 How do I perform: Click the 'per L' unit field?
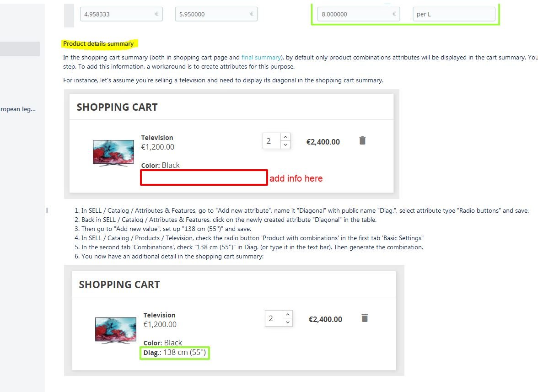[x=454, y=14]
